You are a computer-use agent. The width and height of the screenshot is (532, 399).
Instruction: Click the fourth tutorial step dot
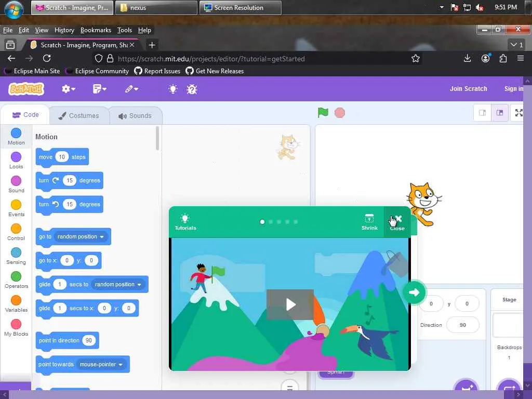pyautogui.click(x=287, y=222)
